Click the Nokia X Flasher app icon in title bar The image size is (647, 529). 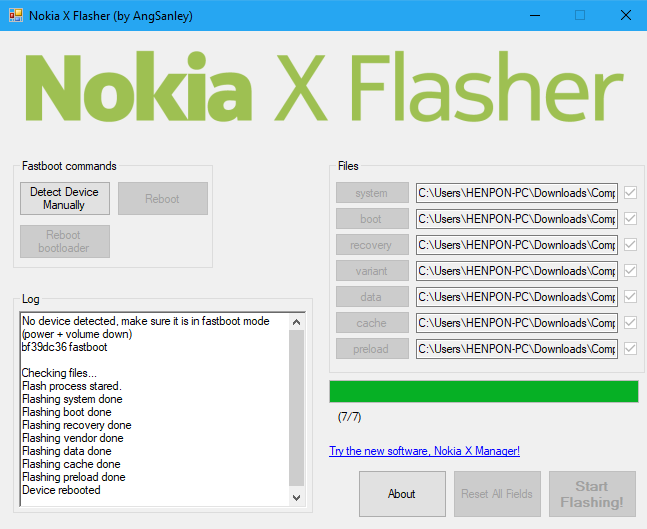coord(16,16)
